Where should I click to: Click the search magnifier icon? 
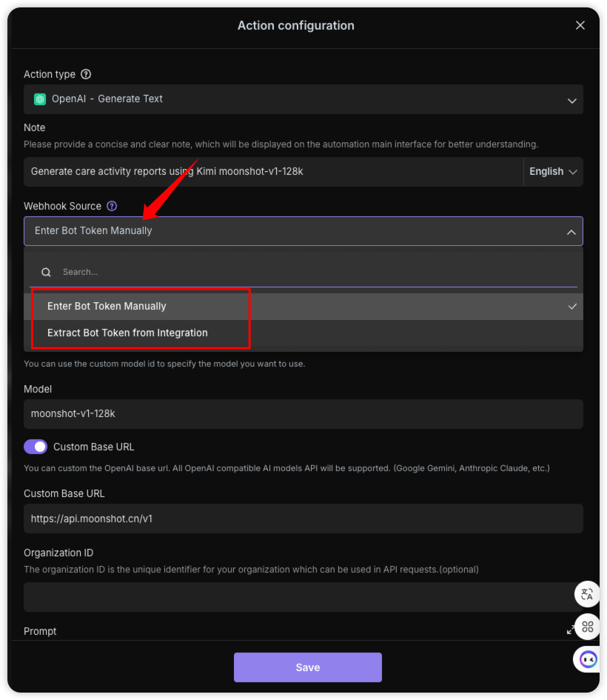46,273
